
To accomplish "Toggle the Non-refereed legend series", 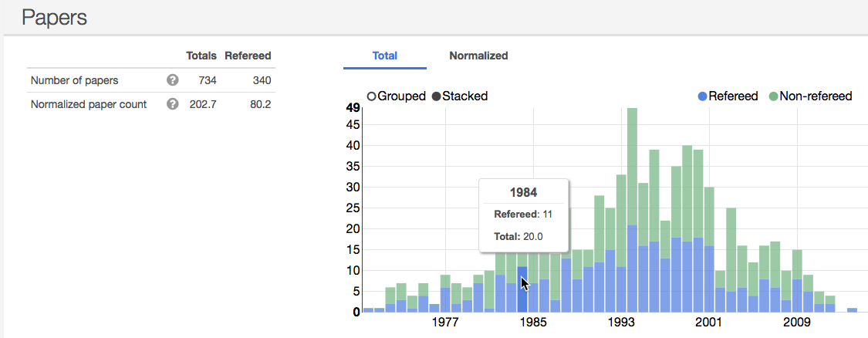I will tap(816, 96).
